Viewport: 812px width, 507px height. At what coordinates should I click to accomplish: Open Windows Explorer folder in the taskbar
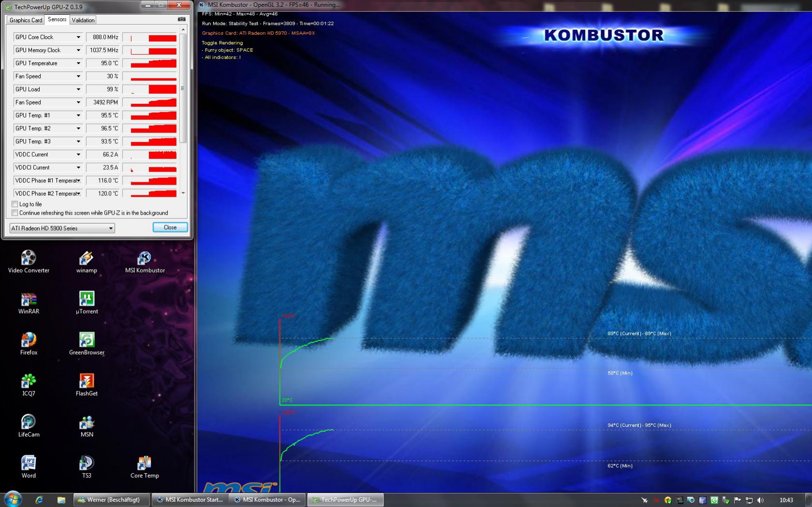click(61, 500)
